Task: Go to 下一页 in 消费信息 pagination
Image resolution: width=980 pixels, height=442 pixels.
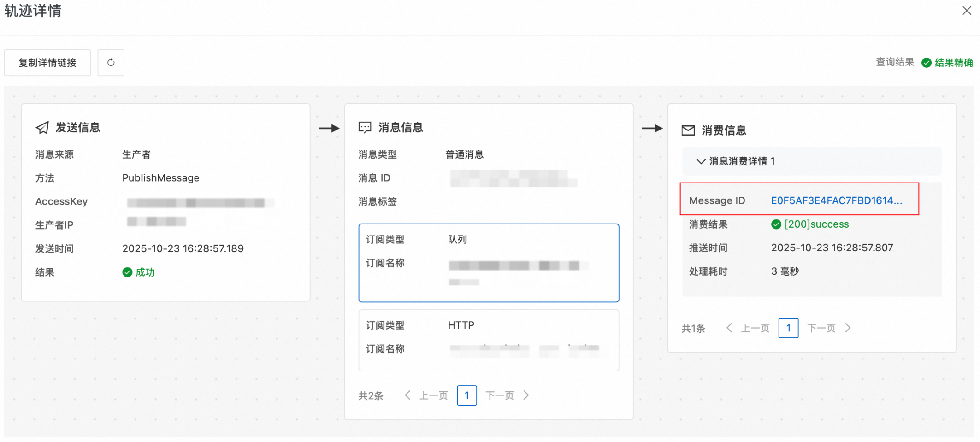Action: (x=829, y=328)
